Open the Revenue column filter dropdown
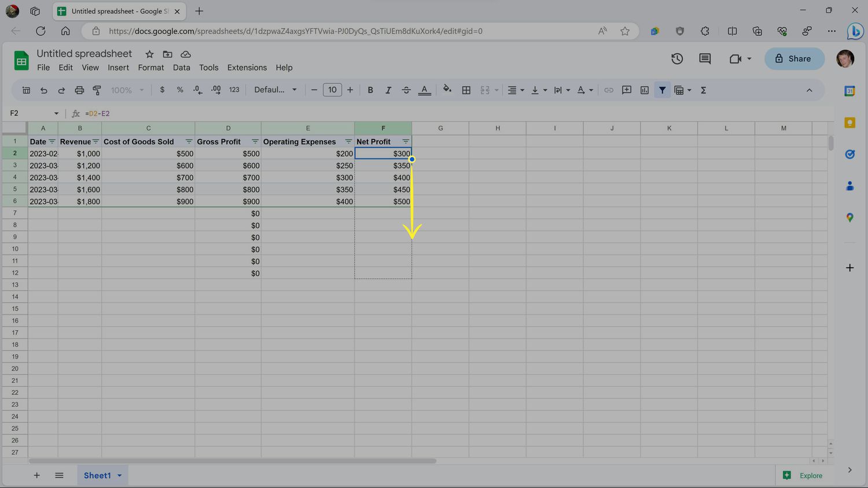The height and width of the screenshot is (488, 868). pos(96,142)
